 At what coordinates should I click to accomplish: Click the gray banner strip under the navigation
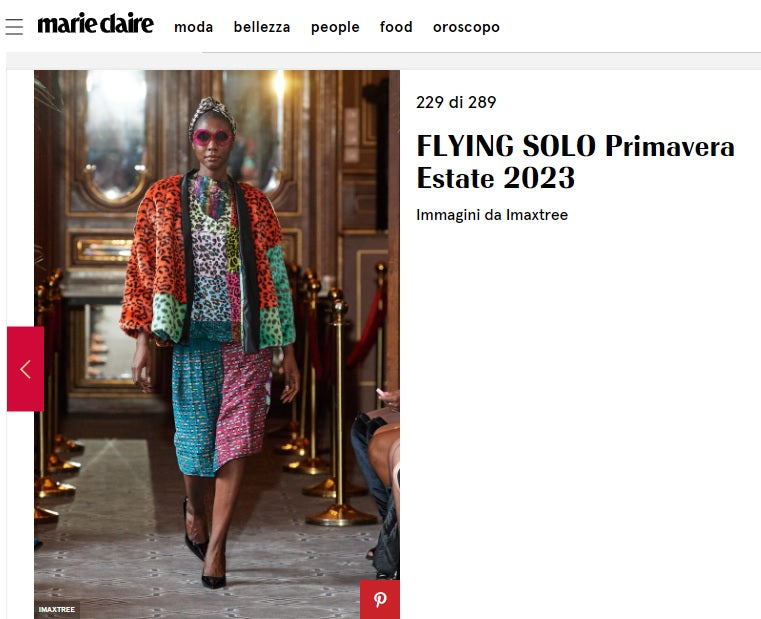coord(383,61)
